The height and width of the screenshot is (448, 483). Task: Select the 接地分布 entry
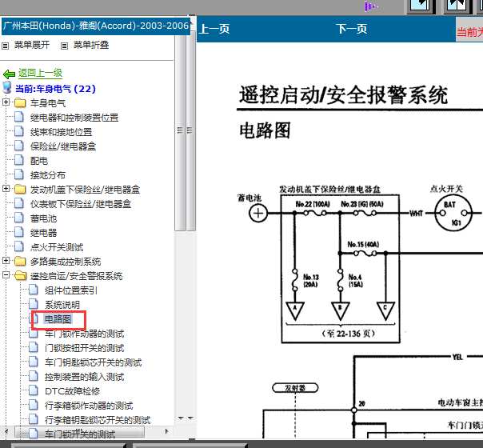click(x=48, y=175)
